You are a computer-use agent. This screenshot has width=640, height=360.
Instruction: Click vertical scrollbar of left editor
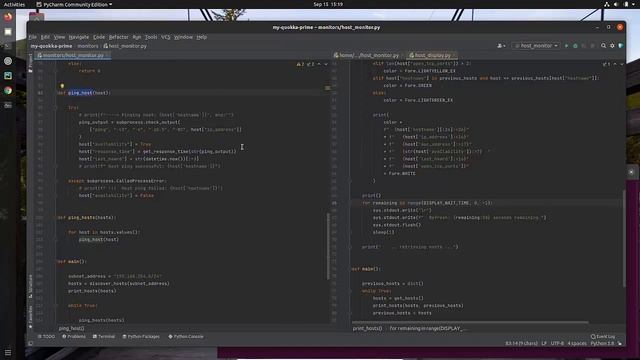pyautogui.click(x=328, y=246)
